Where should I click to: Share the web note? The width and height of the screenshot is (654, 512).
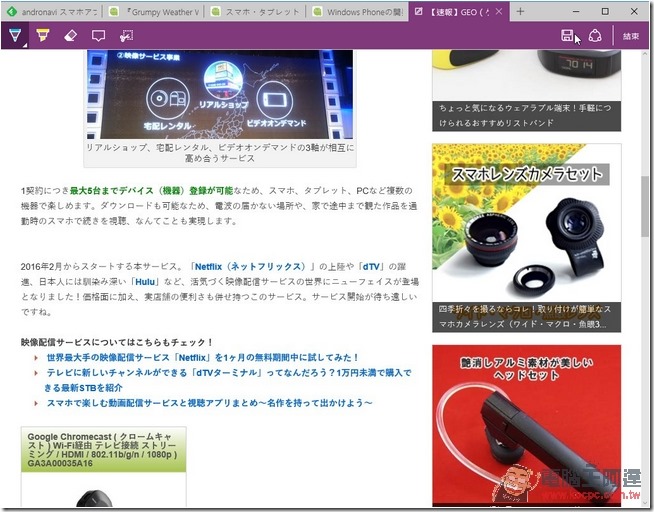pos(595,36)
